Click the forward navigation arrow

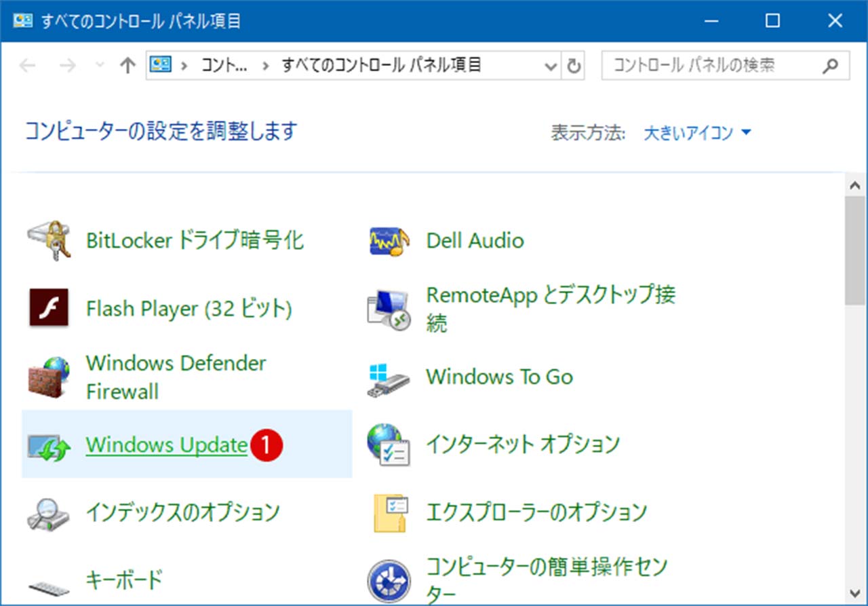[x=67, y=66]
